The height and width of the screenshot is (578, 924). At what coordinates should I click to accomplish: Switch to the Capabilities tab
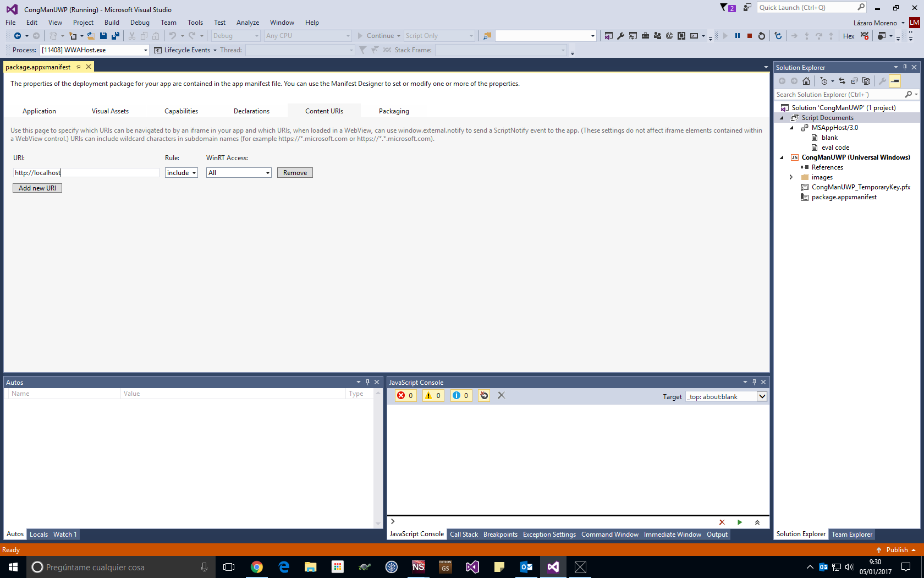[x=181, y=111]
